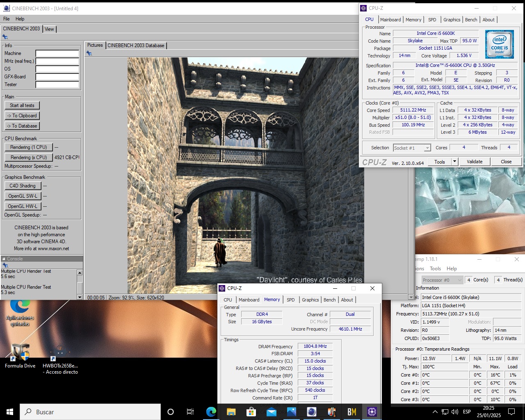Open SPD tab in lower CPU-Z window
The height and width of the screenshot is (420, 525).
[290, 300]
